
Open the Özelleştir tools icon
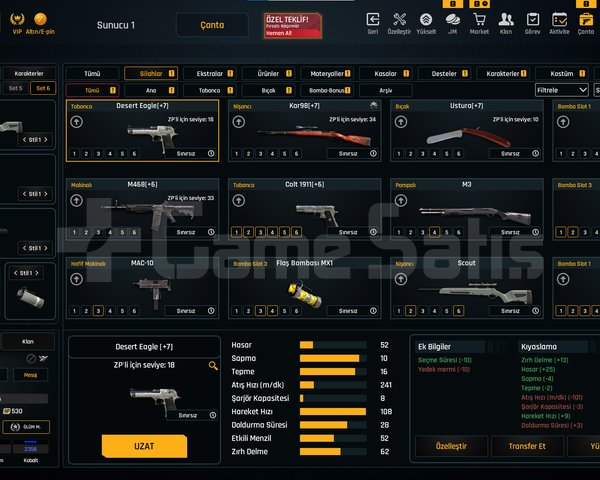399,20
